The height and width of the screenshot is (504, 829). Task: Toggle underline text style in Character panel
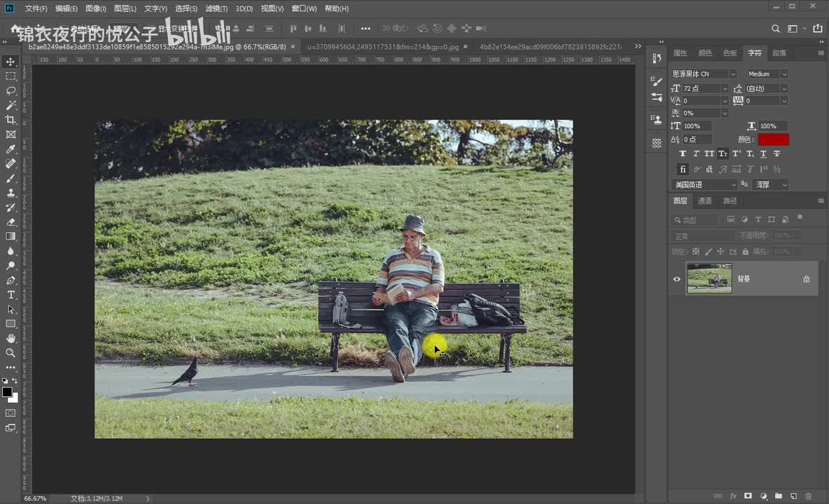763,154
